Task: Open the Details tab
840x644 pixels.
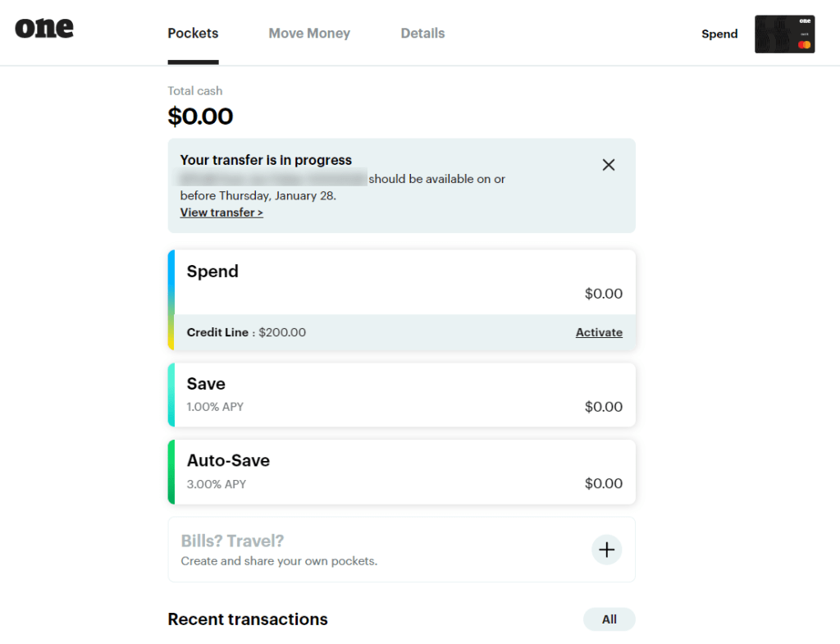Action: coord(422,34)
